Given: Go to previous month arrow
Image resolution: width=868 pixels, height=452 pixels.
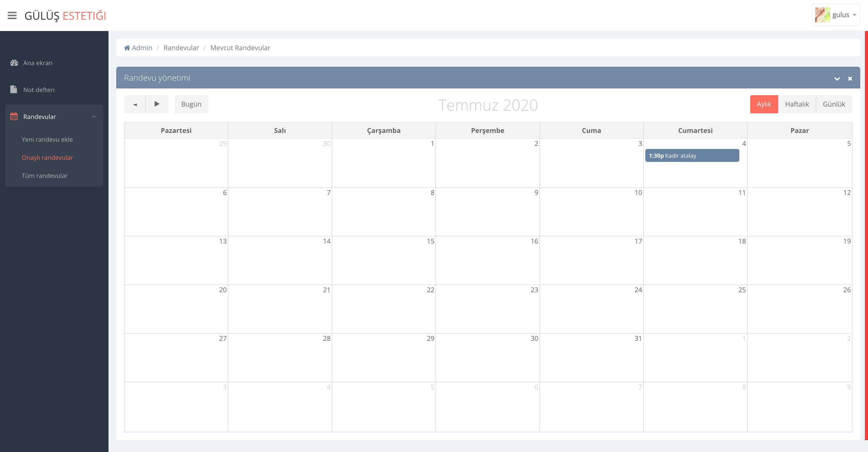Looking at the screenshot, I should coord(135,104).
